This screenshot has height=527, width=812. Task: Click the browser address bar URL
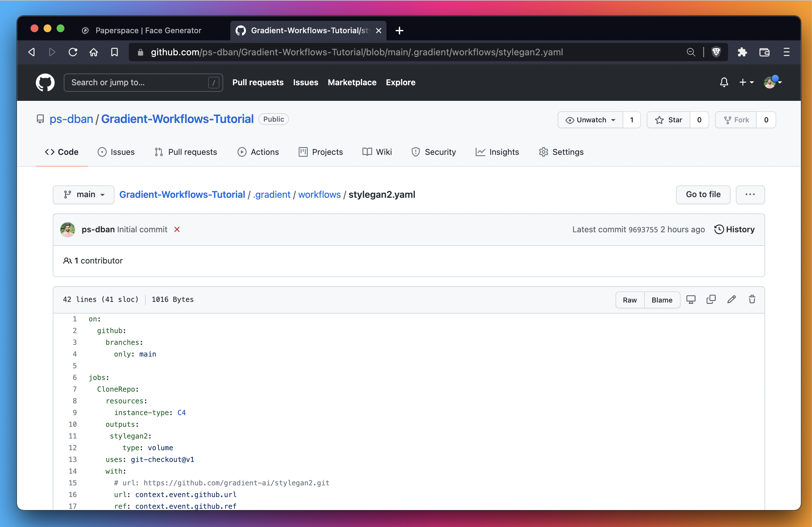tap(357, 52)
